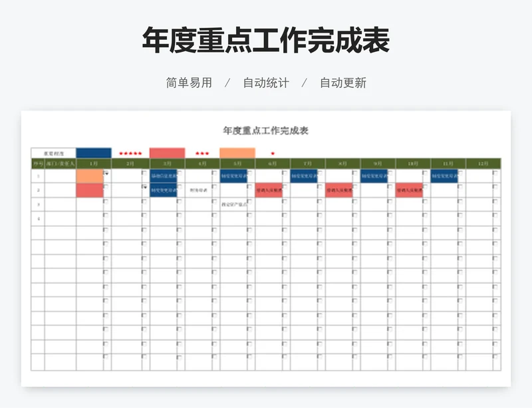The width and height of the screenshot is (532, 408).
Task: Click the 9月 column header
Action: pos(378,164)
